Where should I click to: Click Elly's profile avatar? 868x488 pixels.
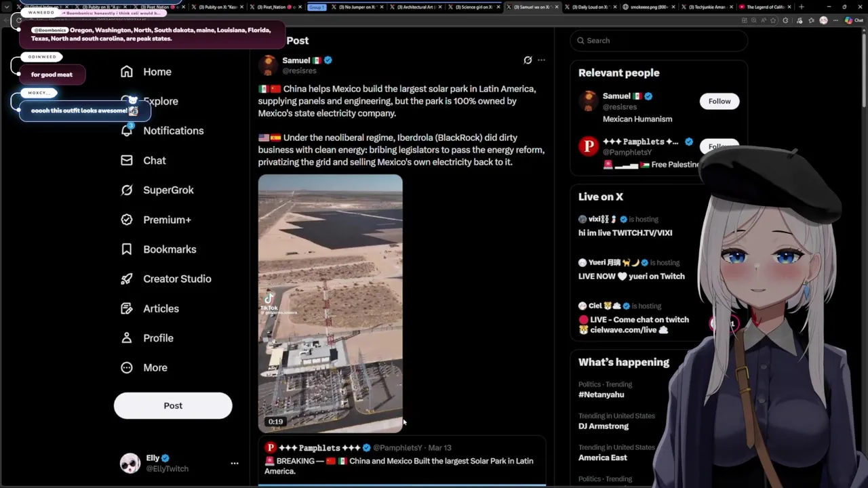(130, 463)
